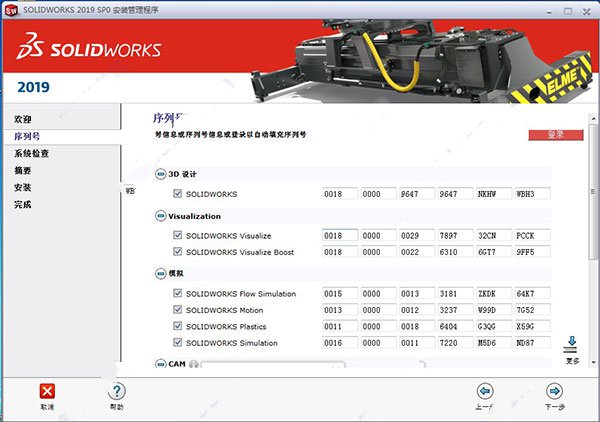Select 欢迎 in the sidebar
Viewport: 600px width, 422px height.
click(x=23, y=119)
